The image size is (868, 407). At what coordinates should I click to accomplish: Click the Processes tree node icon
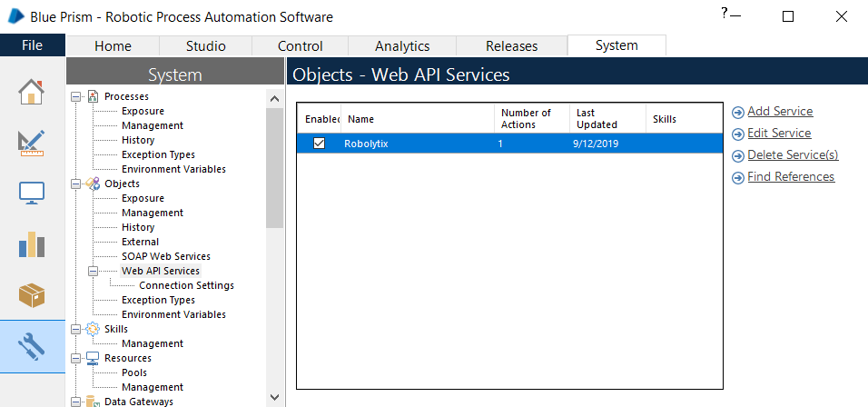[x=93, y=96]
